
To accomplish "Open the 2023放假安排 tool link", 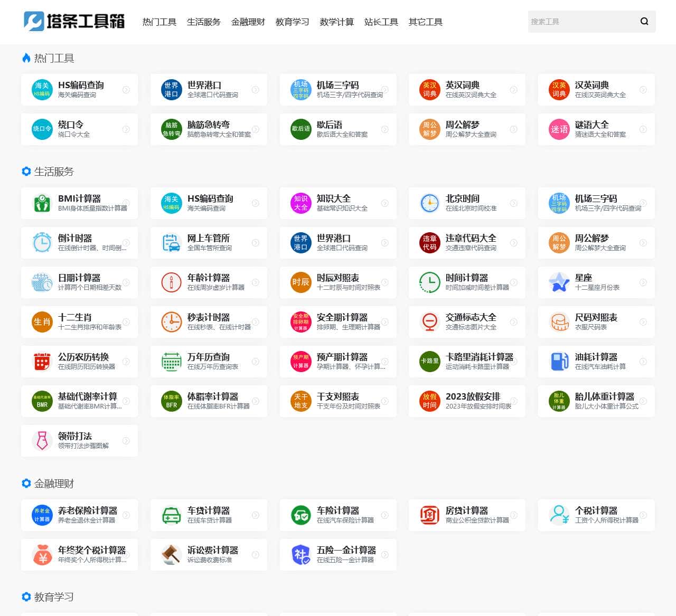I will (473, 397).
